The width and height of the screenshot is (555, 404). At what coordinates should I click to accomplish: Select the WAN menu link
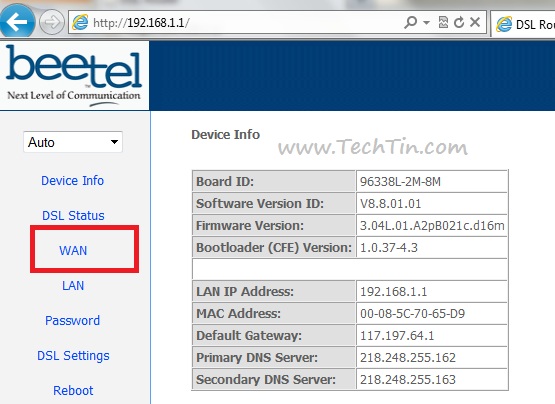click(73, 250)
